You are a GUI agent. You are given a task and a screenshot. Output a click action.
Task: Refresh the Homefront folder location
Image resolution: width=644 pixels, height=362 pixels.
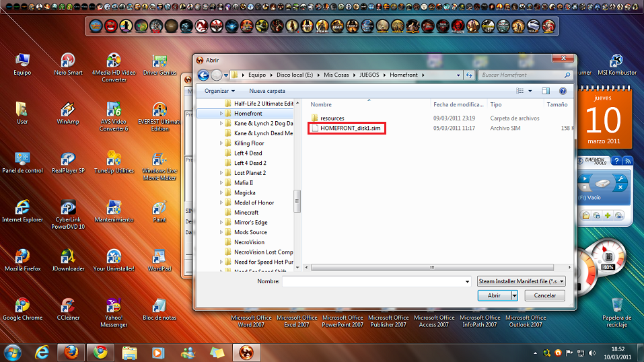[469, 75]
